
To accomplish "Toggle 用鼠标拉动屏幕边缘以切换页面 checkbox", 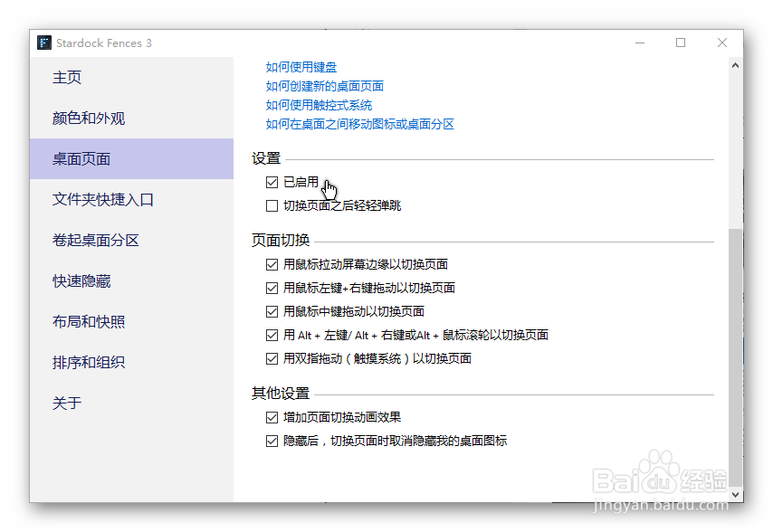I will click(272, 264).
